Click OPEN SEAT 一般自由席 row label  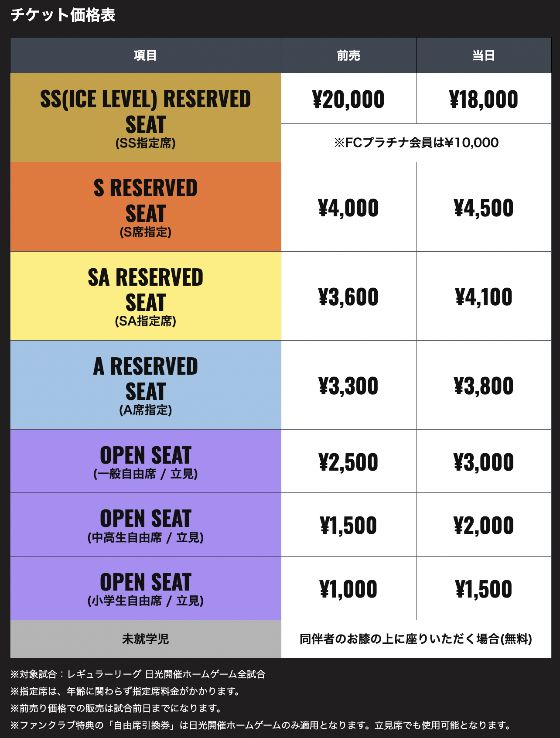pos(146,461)
